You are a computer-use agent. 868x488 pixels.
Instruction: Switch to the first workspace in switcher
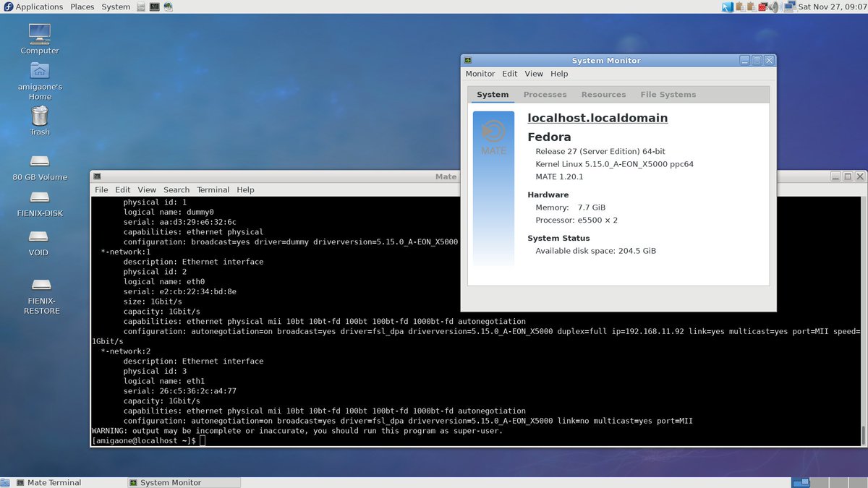click(x=801, y=482)
